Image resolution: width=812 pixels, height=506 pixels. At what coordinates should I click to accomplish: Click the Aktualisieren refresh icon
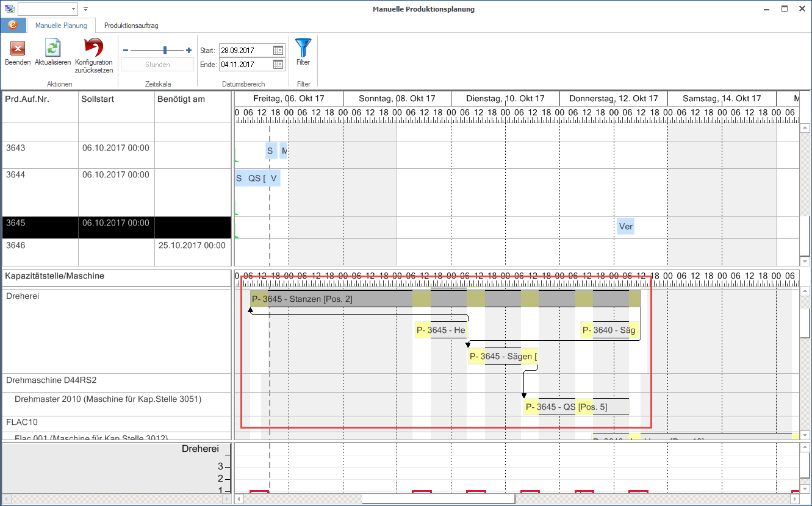52,48
